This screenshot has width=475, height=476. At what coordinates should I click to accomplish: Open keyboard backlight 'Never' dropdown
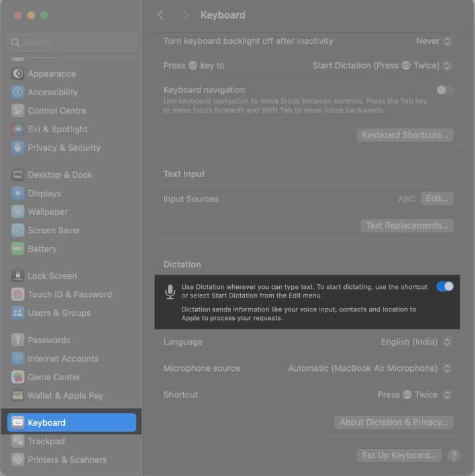433,41
